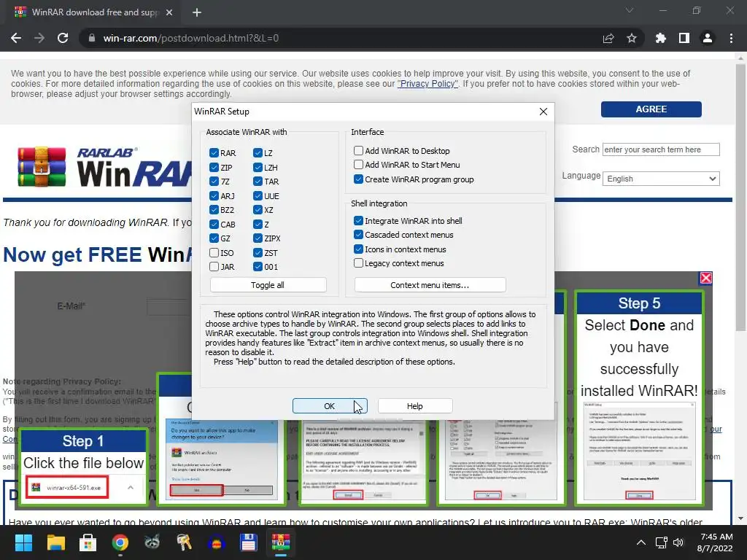Image resolution: width=747 pixels, height=560 pixels.
Task: Toggle Integrate WinRAR into shell
Action: click(358, 220)
